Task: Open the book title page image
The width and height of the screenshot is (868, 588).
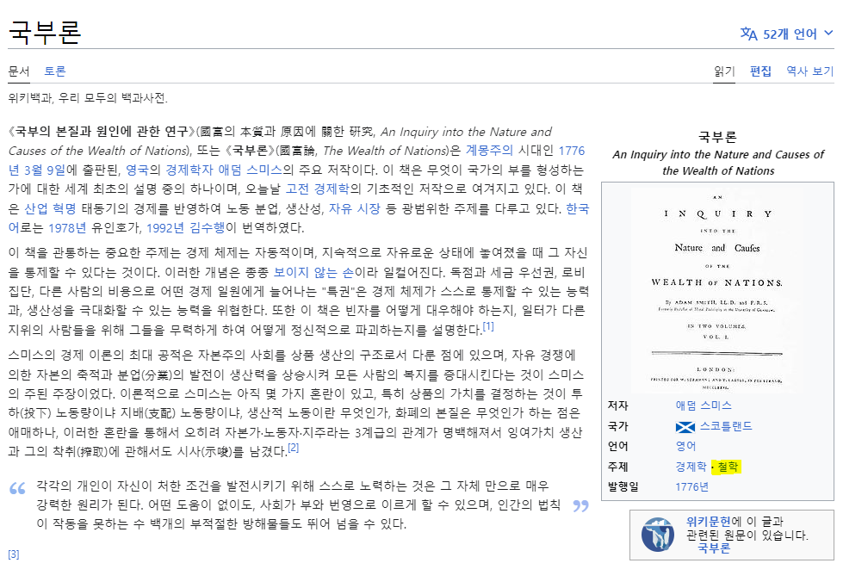Action: point(717,289)
